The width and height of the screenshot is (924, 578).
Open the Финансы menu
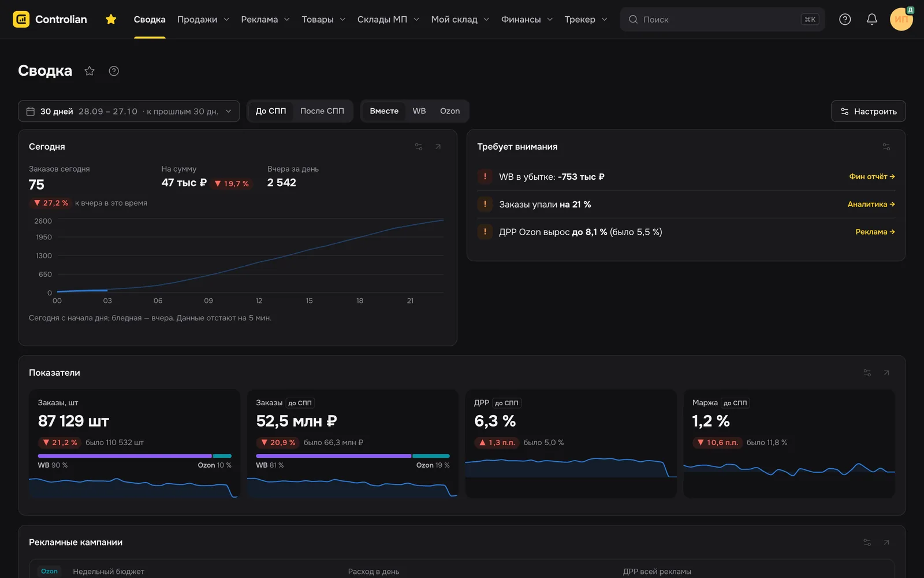click(x=527, y=19)
